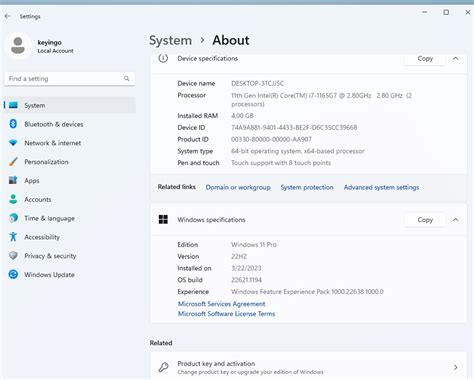Screen dimensions: 474x380
Task: Open Privacy & security settings
Action: pos(70,256)
